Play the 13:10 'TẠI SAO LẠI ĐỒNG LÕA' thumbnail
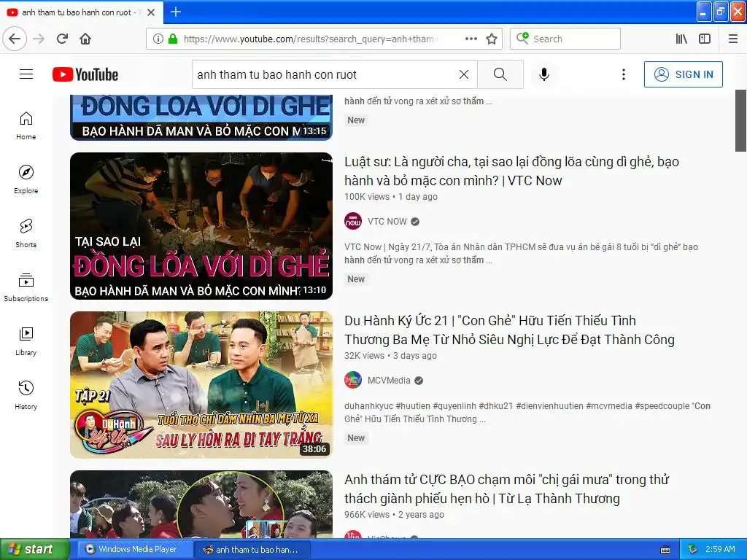The width and height of the screenshot is (747, 560). coord(201,226)
